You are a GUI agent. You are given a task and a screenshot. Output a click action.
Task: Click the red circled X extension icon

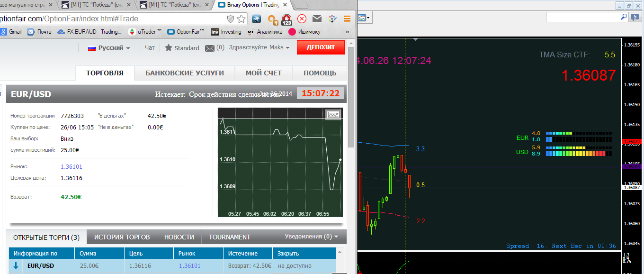click(302, 19)
